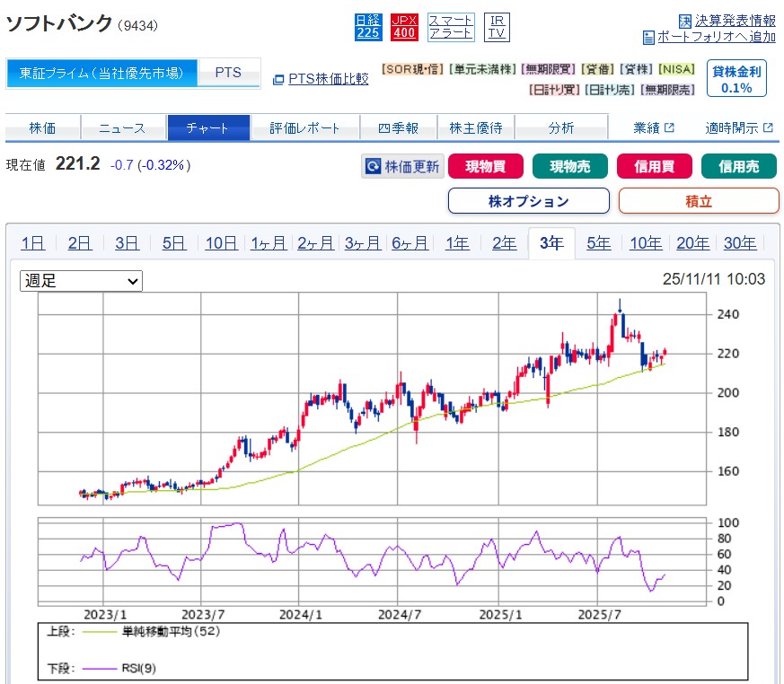Click the 日経225 badge icon
The height and width of the screenshot is (684, 784).
(368, 26)
